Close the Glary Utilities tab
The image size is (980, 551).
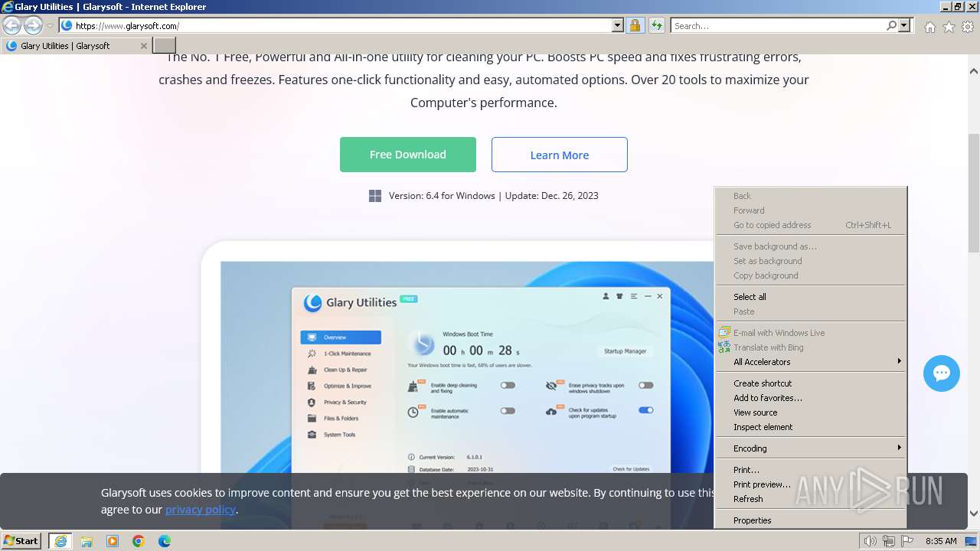(x=143, y=46)
